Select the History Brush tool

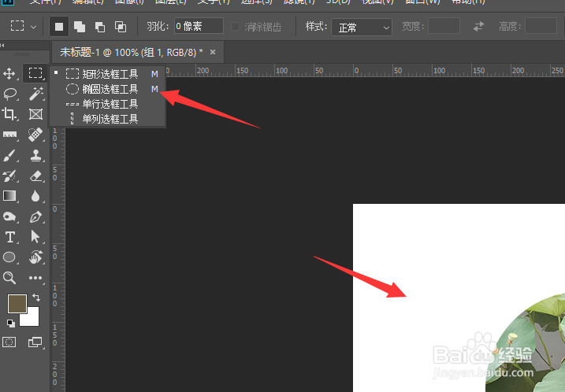(9, 176)
